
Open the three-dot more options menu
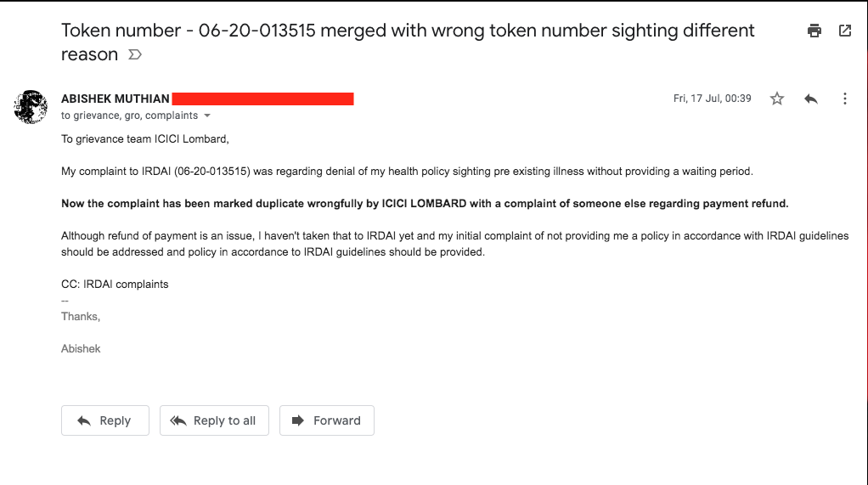(x=845, y=99)
